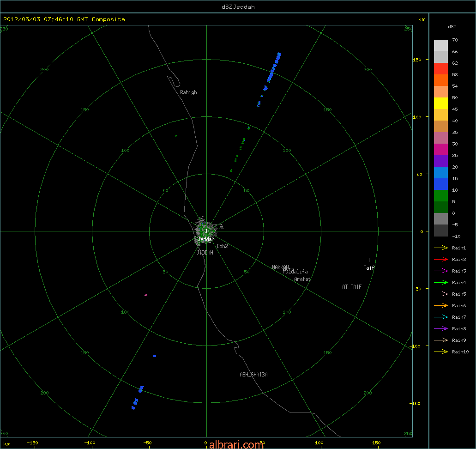Click the 150 label on right axis
Screen dimensions: 476x449
(x=417, y=60)
